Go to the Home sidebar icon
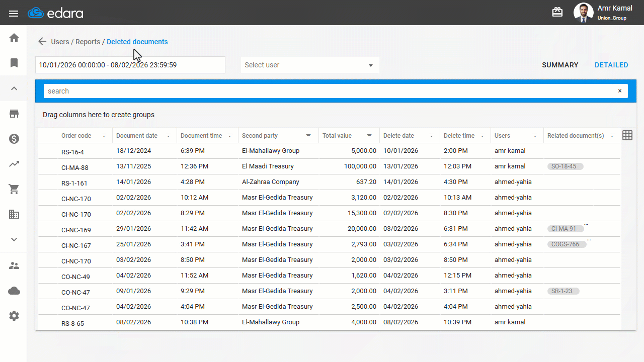This screenshot has height=362, width=644. click(14, 38)
